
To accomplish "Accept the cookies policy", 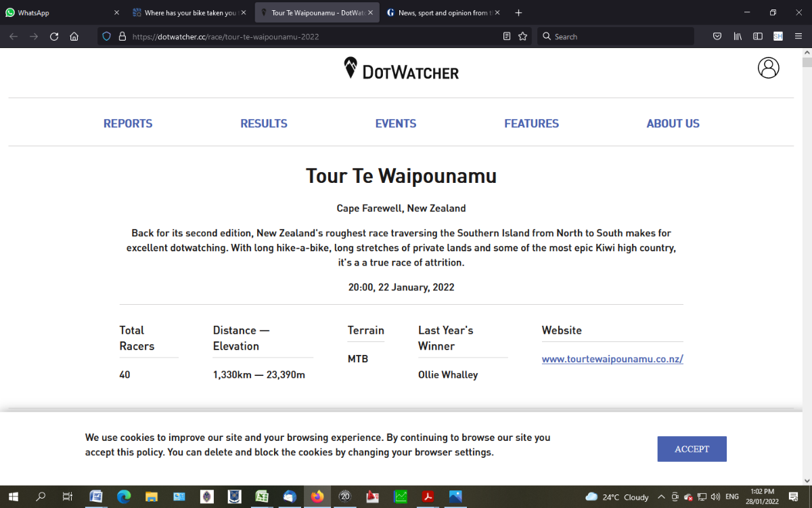I will [x=692, y=449].
